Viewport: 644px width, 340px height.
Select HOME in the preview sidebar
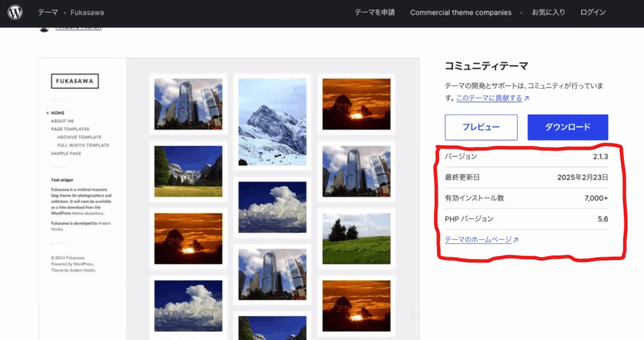tap(58, 113)
